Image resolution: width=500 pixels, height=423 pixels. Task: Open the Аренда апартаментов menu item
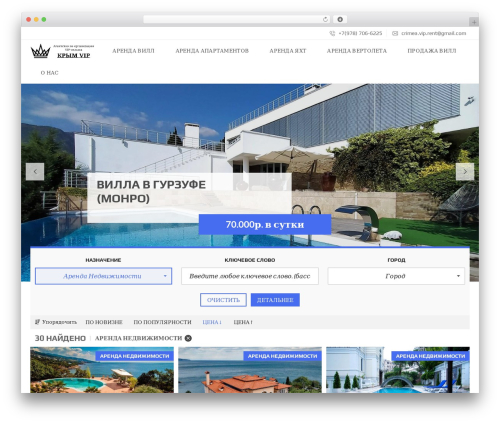pos(212,51)
